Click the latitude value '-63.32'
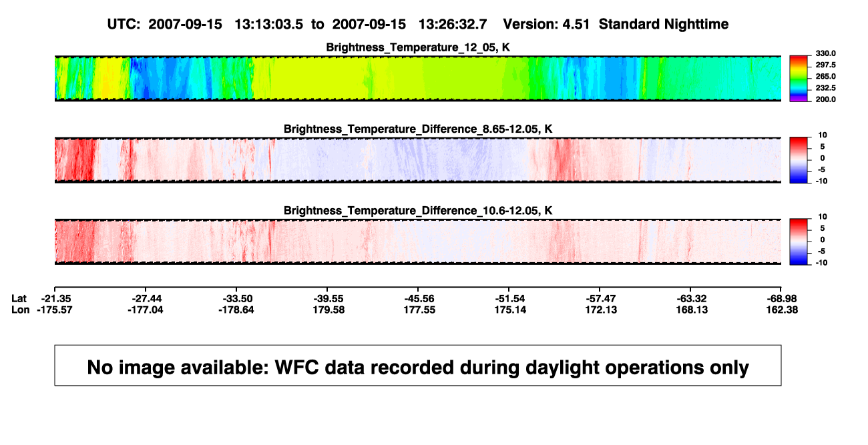 (692, 298)
